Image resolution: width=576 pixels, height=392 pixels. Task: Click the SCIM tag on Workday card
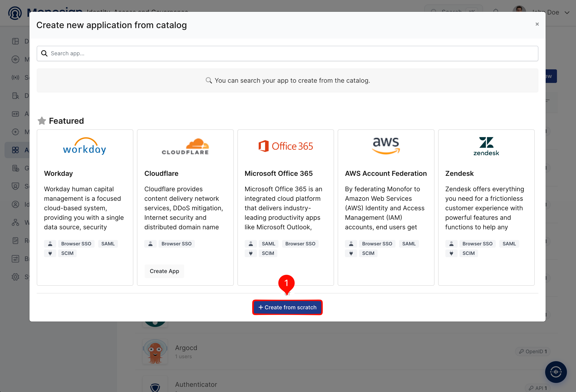tap(67, 253)
